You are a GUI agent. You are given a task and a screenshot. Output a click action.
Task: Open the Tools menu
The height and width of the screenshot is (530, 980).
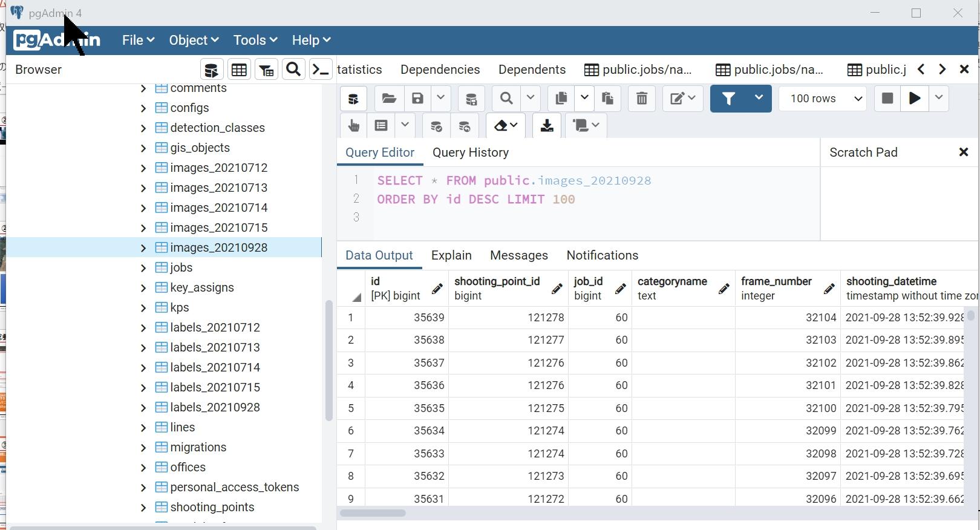pos(255,40)
